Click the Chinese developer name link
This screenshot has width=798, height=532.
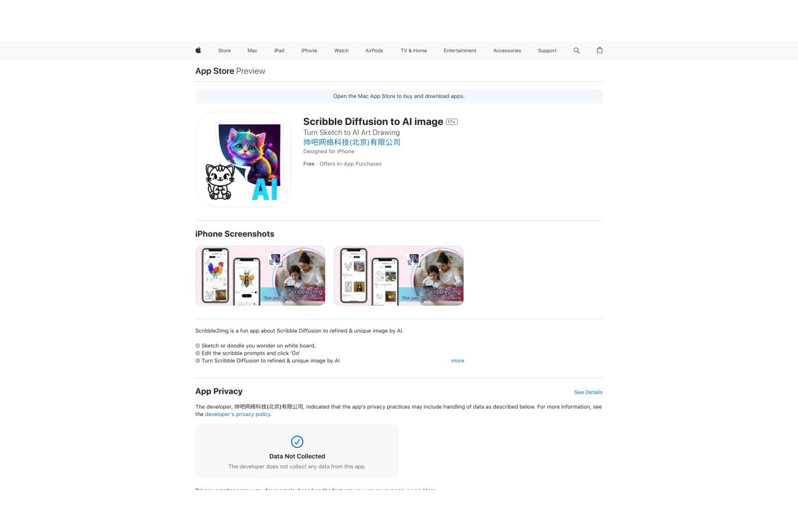click(352, 142)
